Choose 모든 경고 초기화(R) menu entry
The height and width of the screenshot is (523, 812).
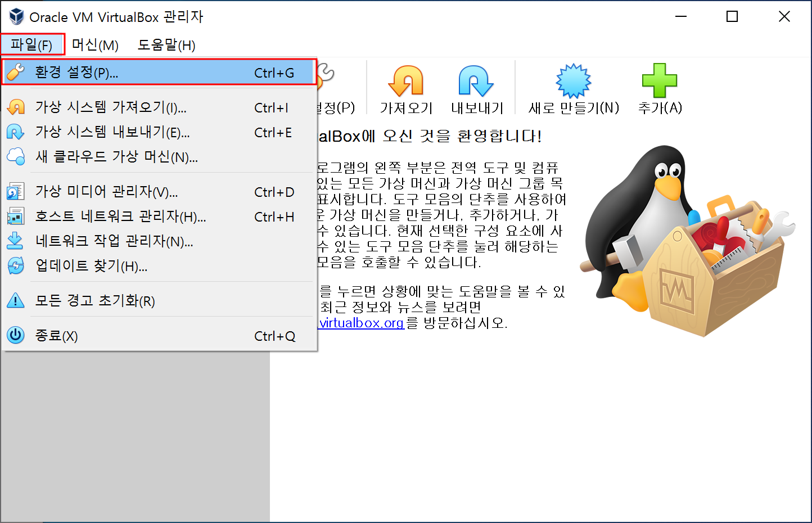pyautogui.click(x=159, y=301)
